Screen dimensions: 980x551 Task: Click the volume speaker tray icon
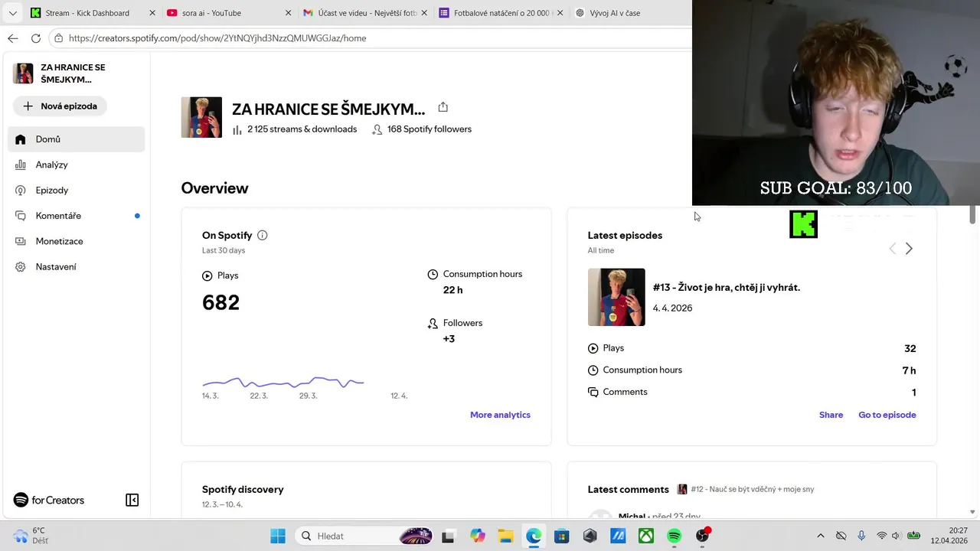[x=896, y=536]
